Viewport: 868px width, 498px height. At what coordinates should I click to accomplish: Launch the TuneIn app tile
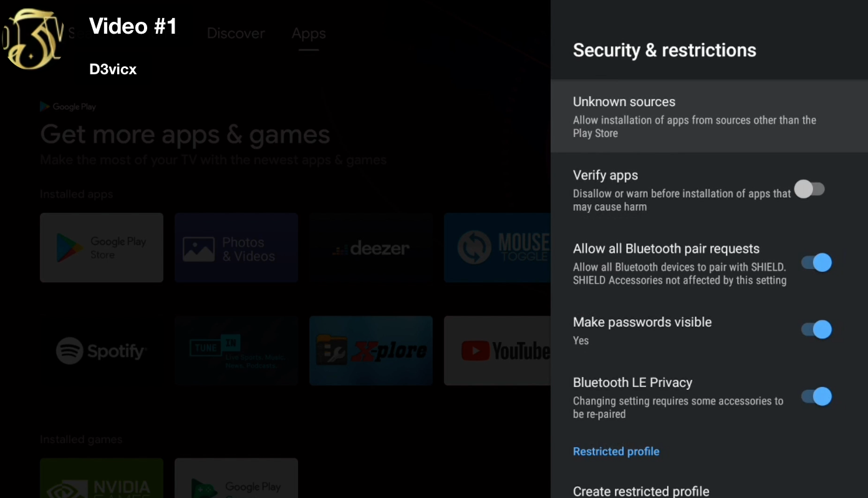coord(236,351)
